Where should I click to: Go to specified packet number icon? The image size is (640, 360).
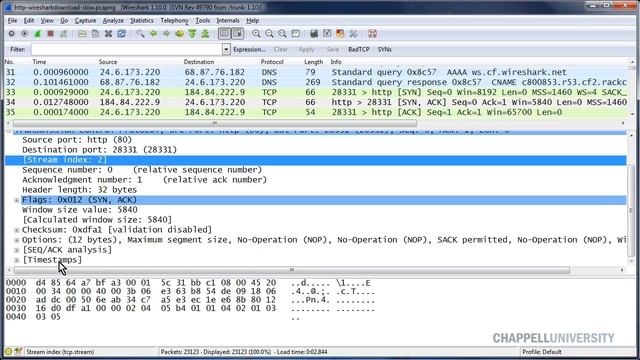point(179,34)
